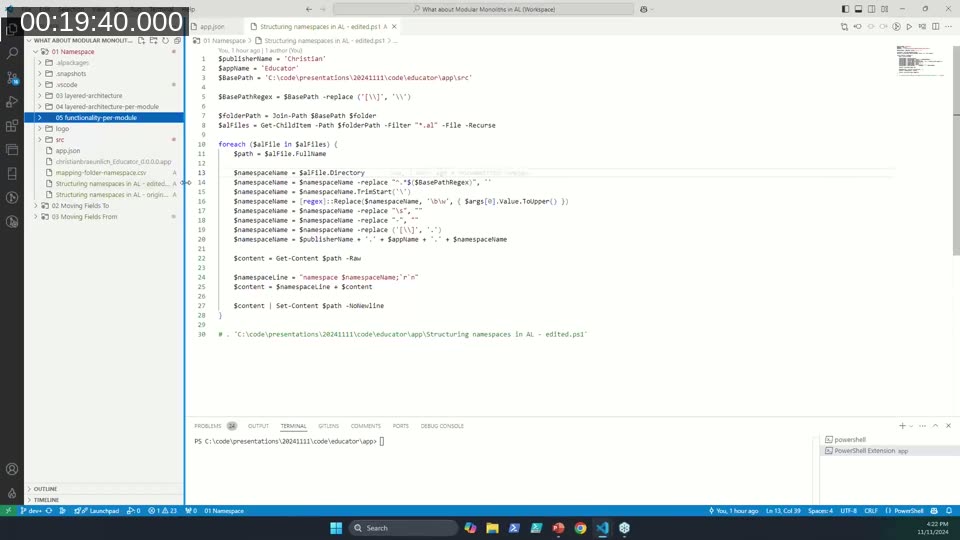
Task: Toggle bottom panel visibility
Action: [858, 9]
